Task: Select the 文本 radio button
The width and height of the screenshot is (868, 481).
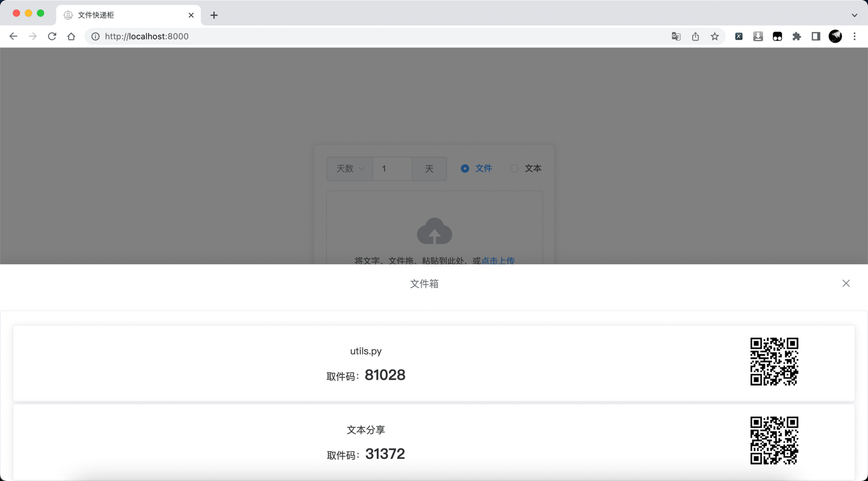Action: pos(513,168)
